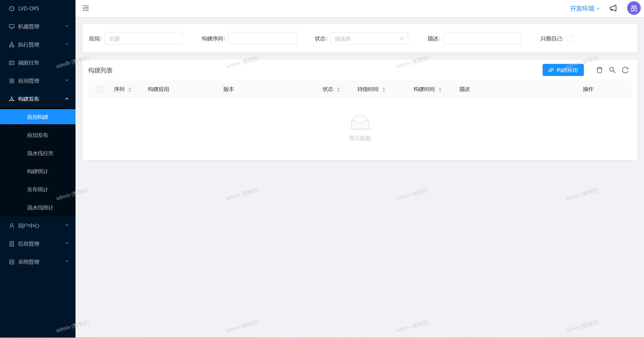Open notifications via megaphone icon
This screenshot has width=644, height=338.
[613, 8]
